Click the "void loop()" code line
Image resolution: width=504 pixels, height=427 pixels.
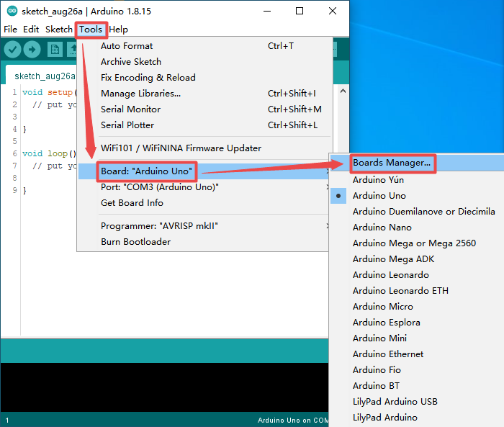(x=49, y=153)
